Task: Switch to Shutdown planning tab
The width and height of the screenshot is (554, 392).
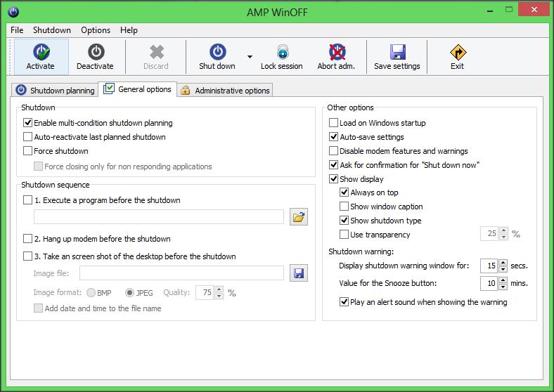Action: pos(56,91)
